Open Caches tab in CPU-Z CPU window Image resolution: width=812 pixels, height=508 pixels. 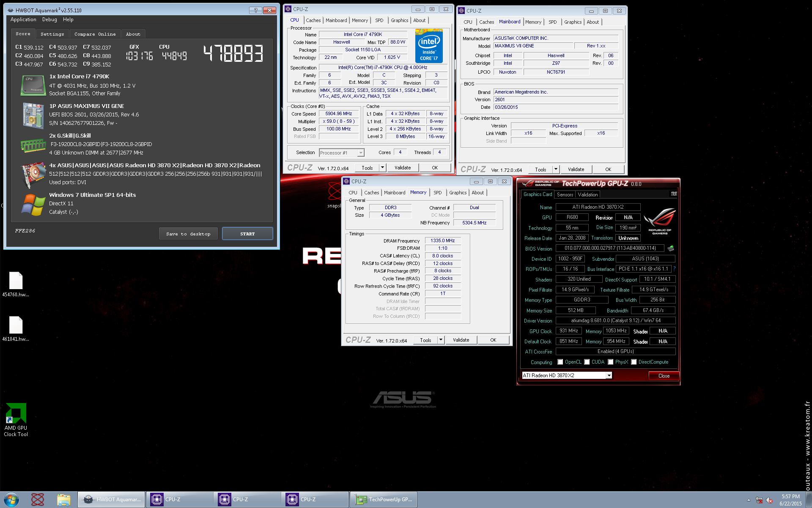click(313, 20)
